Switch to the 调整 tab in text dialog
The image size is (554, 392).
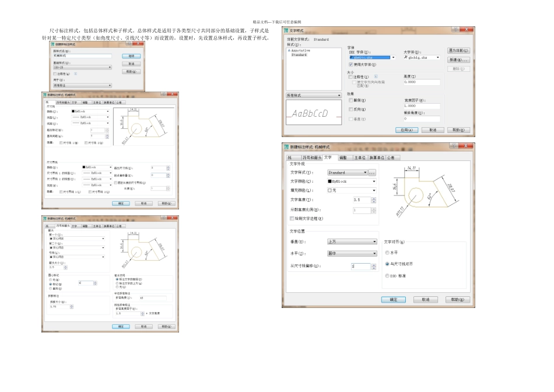pyautogui.click(x=343, y=157)
